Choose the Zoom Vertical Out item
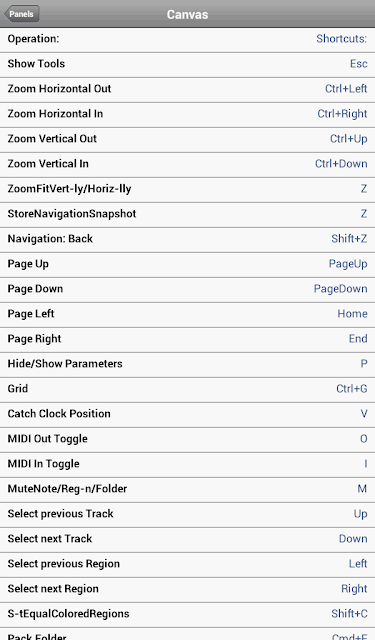 (187, 140)
